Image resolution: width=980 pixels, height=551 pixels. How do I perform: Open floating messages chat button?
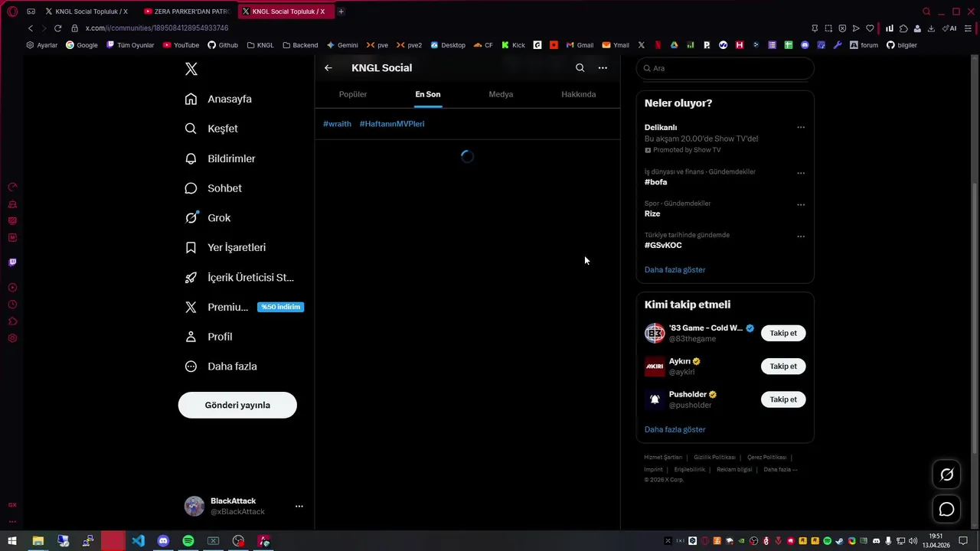coord(947,510)
